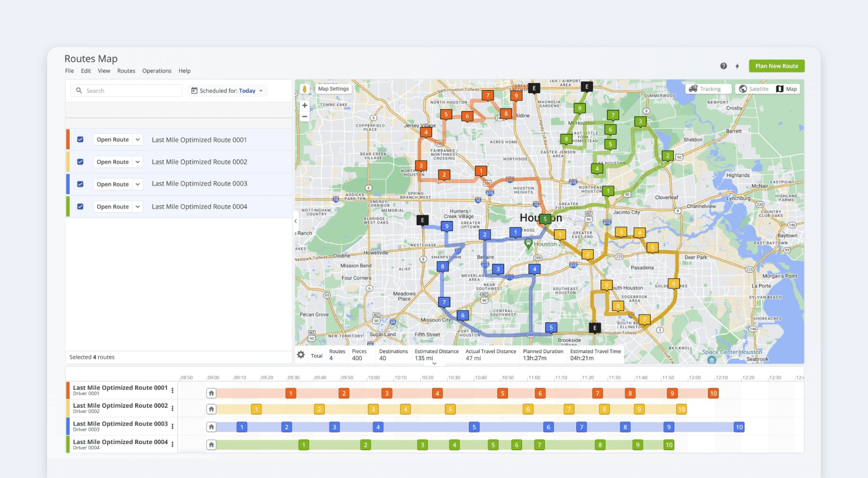Viewport: 868px width, 478px height.
Task: Click the Plan New Route button
Action: click(x=776, y=66)
